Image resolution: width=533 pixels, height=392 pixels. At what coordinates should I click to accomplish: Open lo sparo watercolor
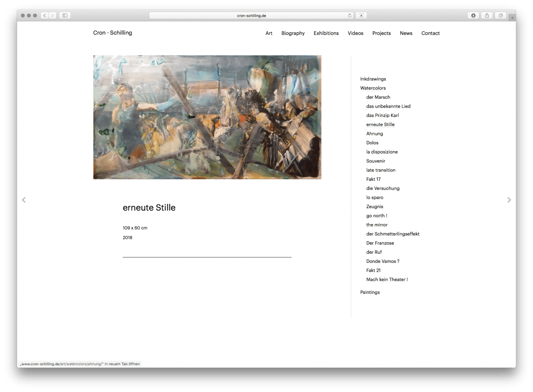pos(374,198)
